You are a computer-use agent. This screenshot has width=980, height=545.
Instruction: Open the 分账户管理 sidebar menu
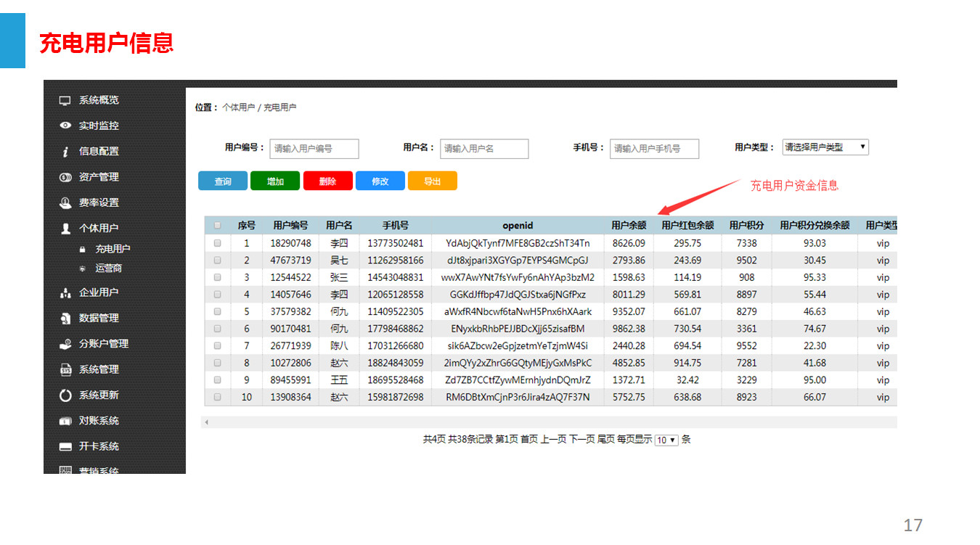click(x=103, y=344)
